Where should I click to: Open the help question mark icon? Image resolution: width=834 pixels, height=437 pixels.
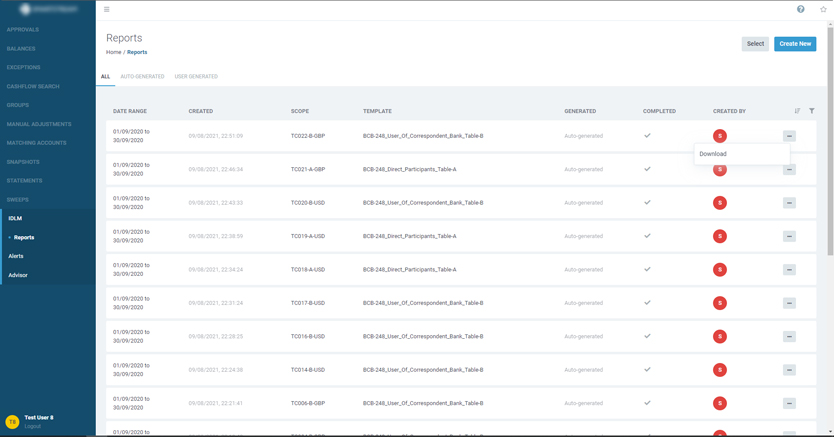(800, 9)
